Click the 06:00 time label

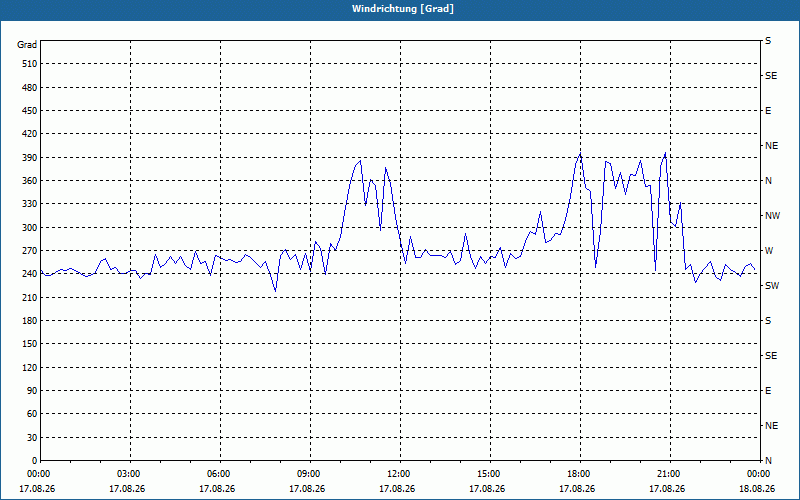[x=218, y=474]
